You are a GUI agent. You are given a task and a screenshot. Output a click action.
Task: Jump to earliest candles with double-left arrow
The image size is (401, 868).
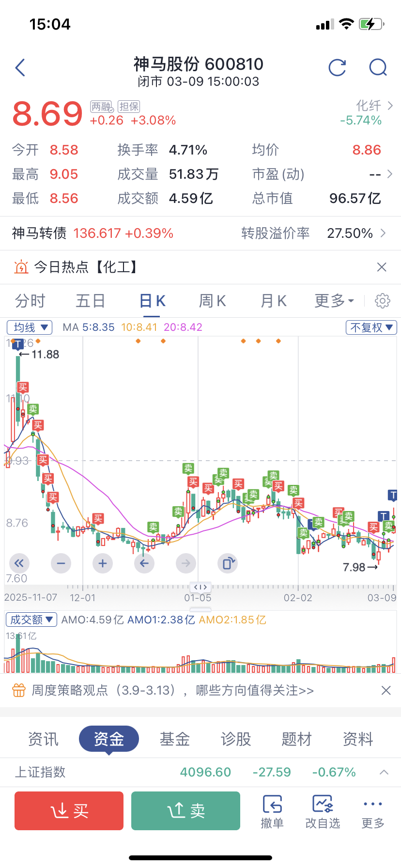point(19,563)
